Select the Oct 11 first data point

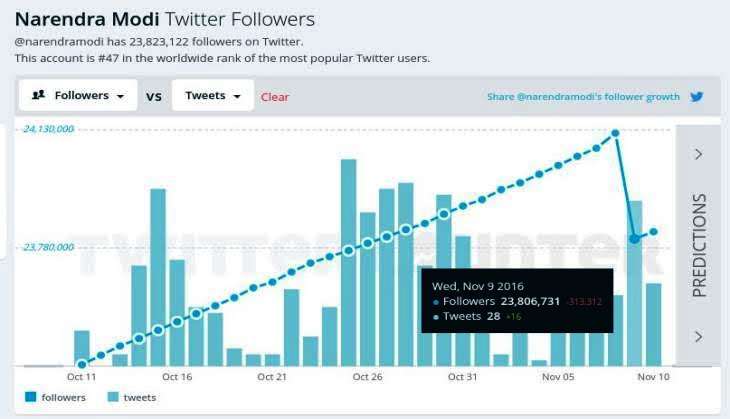pos(82,365)
